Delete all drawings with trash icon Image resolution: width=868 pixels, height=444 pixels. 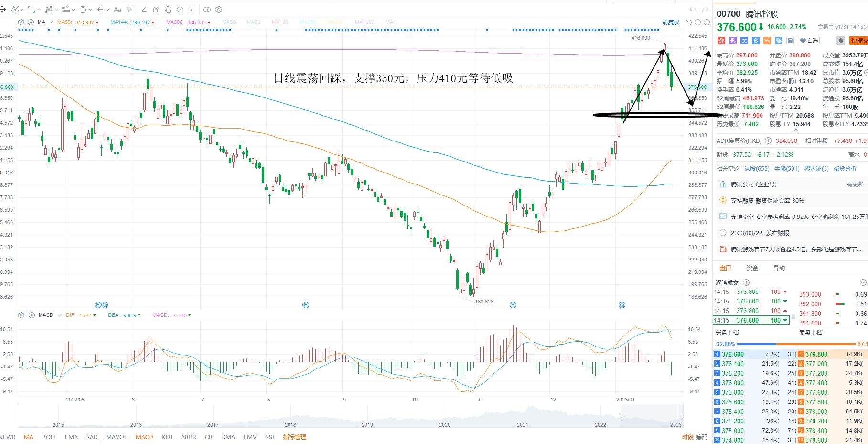pyautogui.click(x=192, y=10)
